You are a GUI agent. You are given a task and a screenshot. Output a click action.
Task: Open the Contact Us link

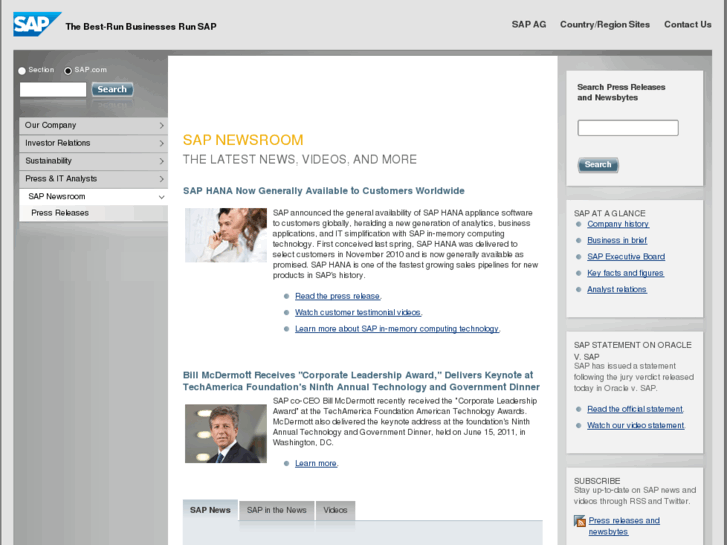click(x=688, y=25)
